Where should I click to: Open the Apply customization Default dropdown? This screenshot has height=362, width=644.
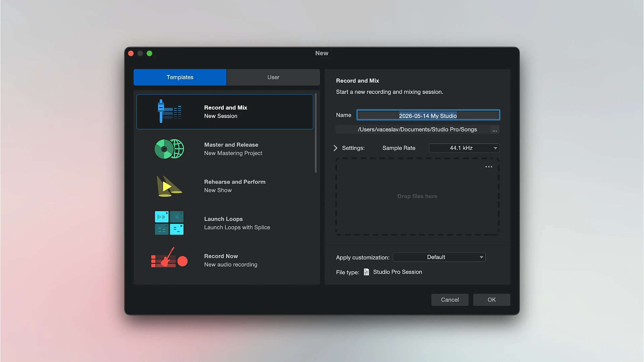pos(439,257)
